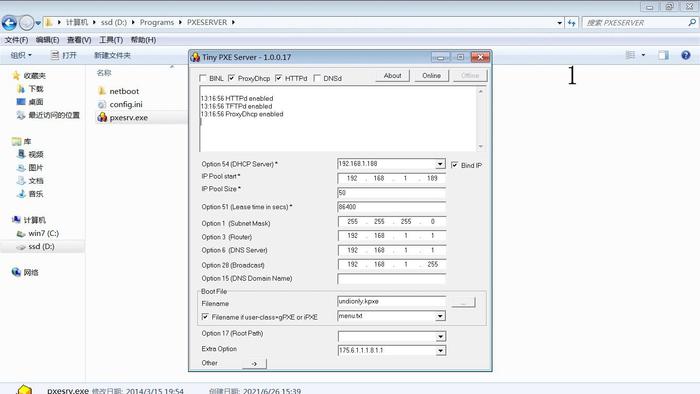Expand the Programs breadcrumb arrow
The width and height of the screenshot is (700, 394).
click(180, 22)
